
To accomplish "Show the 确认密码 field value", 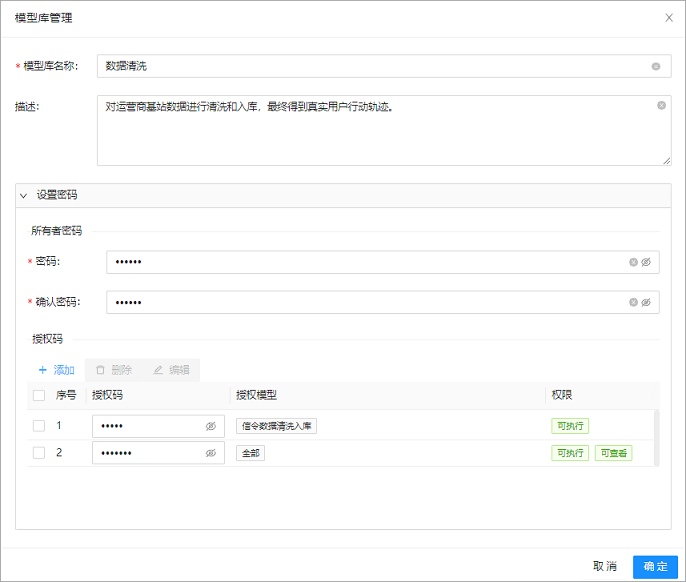I will [x=646, y=302].
